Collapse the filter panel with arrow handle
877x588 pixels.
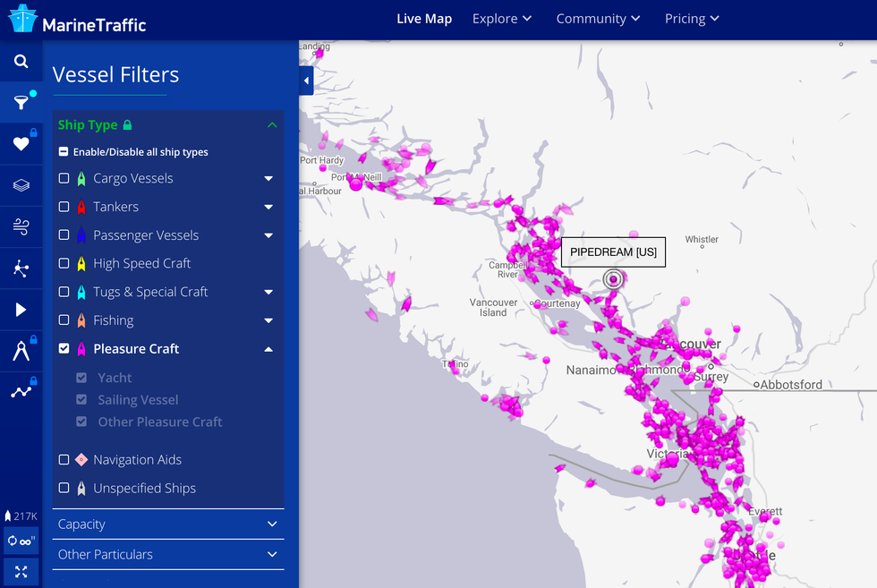coord(306,81)
